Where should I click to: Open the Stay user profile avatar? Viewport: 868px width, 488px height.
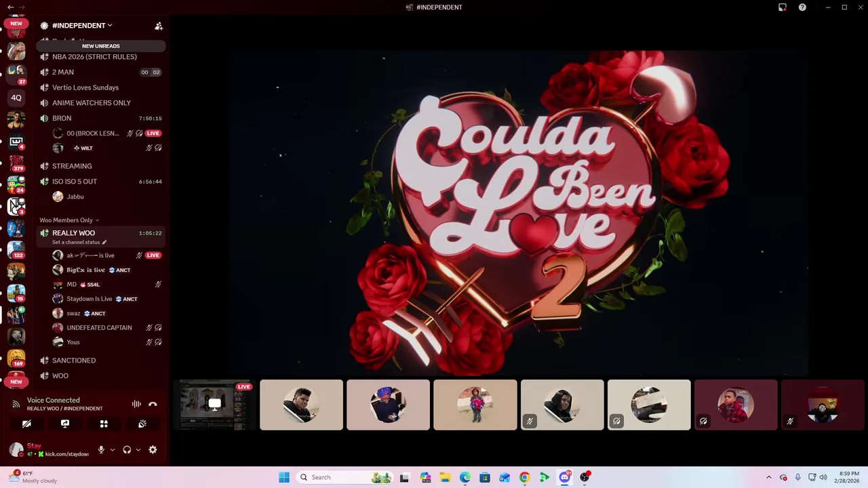click(16, 449)
